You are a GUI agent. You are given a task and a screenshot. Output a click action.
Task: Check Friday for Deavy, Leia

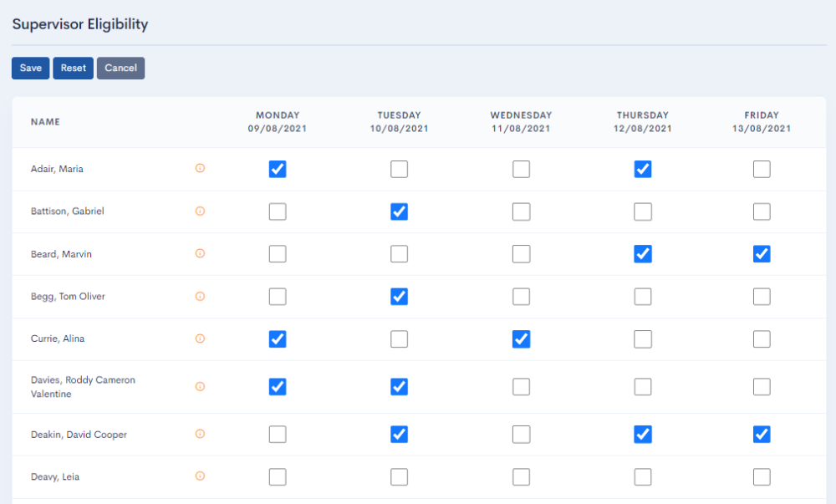[762, 477]
